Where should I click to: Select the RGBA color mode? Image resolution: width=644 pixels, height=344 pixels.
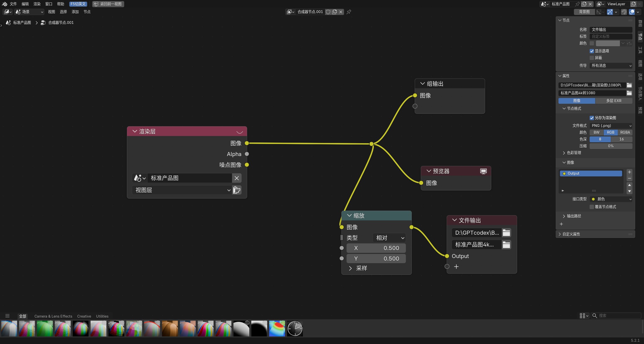625,132
